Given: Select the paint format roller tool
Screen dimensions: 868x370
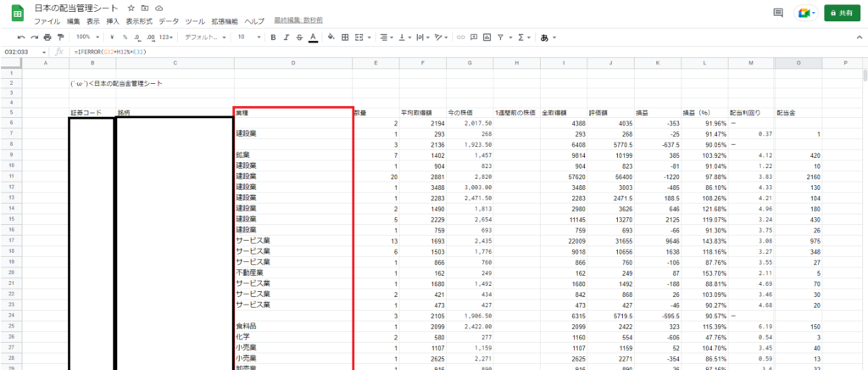Looking at the screenshot, I should (x=59, y=37).
